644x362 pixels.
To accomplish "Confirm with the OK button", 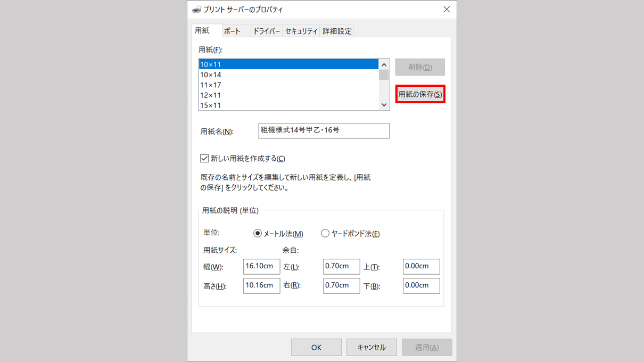I will [316, 347].
